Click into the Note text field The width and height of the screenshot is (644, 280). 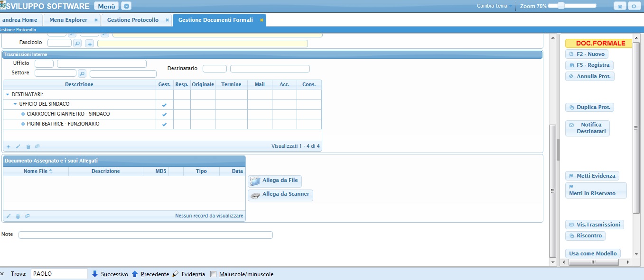(145, 235)
